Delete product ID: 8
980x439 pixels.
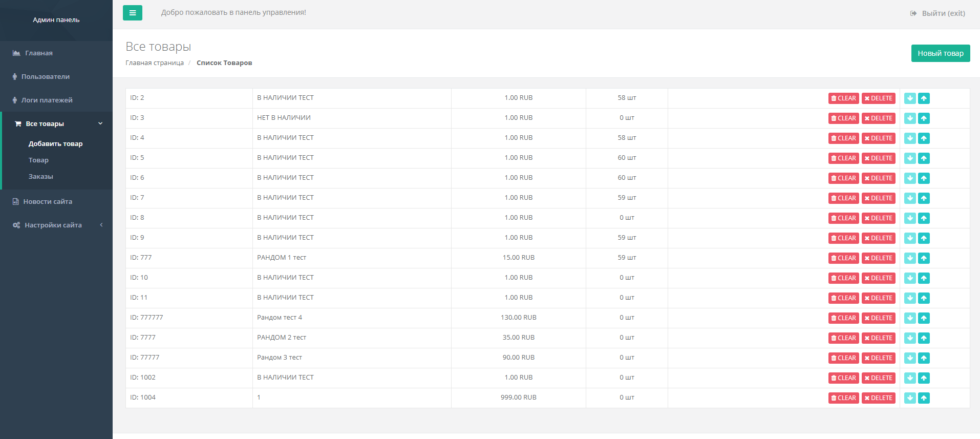[879, 218]
